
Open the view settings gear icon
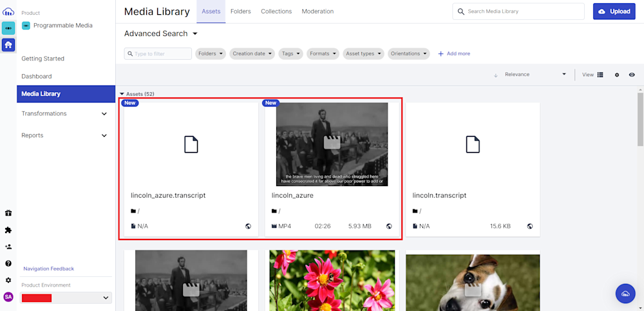point(617,75)
